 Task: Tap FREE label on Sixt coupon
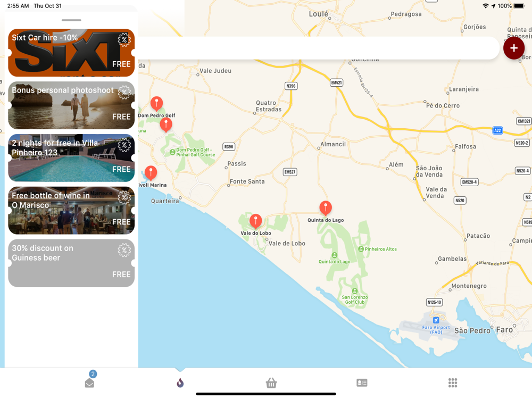coord(121,64)
